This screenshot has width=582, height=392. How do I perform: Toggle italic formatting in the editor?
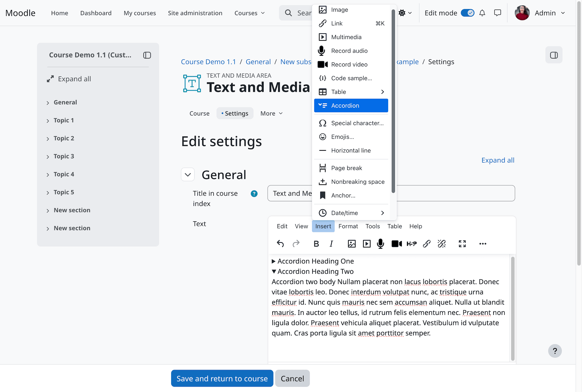point(331,244)
